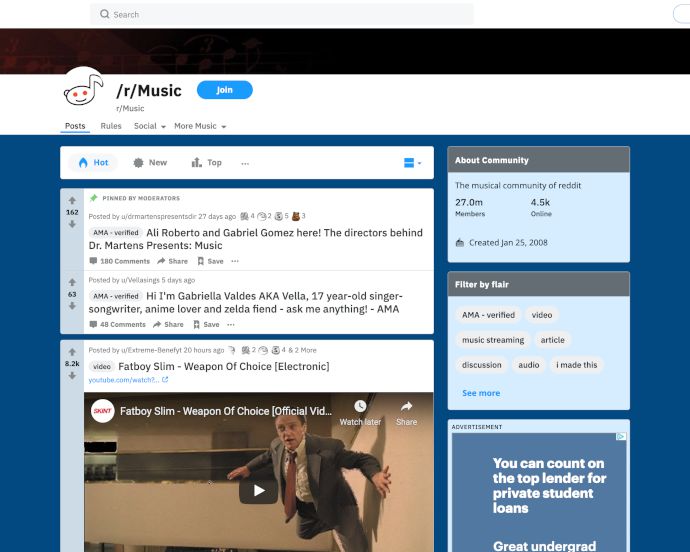690x552 pixels.
Task: Click the Skint channel logo in video
Action: (x=103, y=411)
